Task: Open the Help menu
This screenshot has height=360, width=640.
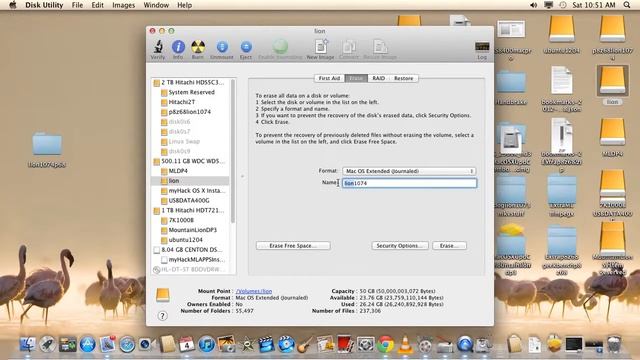Action: 184,5
